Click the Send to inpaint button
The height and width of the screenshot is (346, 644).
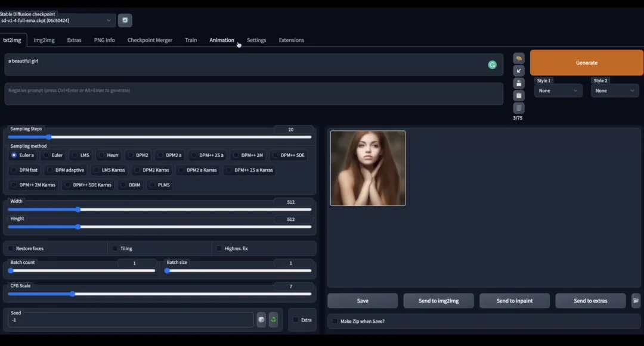[514, 301]
